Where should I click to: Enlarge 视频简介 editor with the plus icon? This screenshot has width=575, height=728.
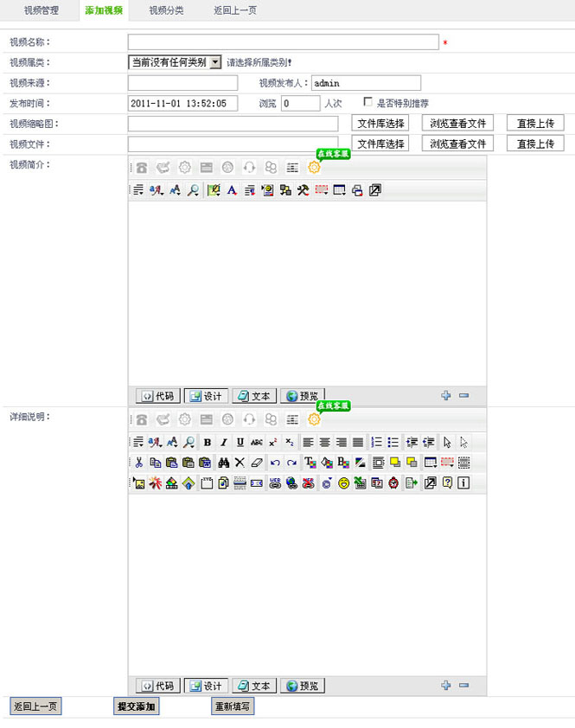click(x=446, y=395)
